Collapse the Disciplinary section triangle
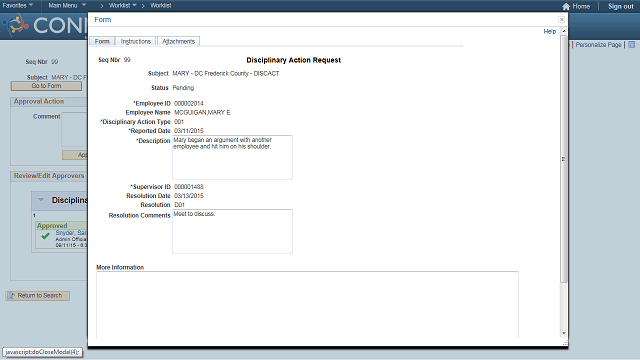Screen dimensions: 640x360 (41, 200)
